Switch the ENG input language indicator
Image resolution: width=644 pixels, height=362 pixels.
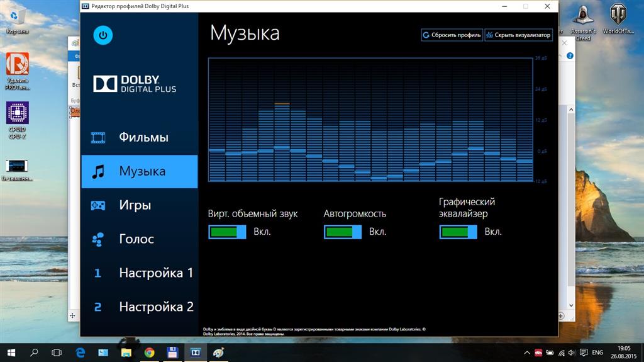[597, 353]
